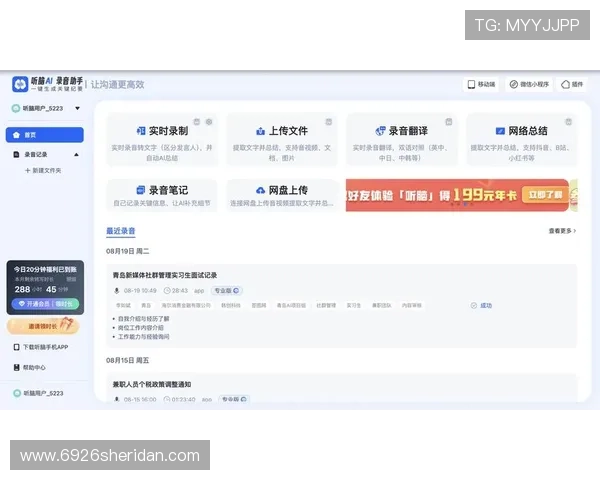Click the 08月15日 周五 date heading
The height and width of the screenshot is (480, 600).
coord(127,360)
